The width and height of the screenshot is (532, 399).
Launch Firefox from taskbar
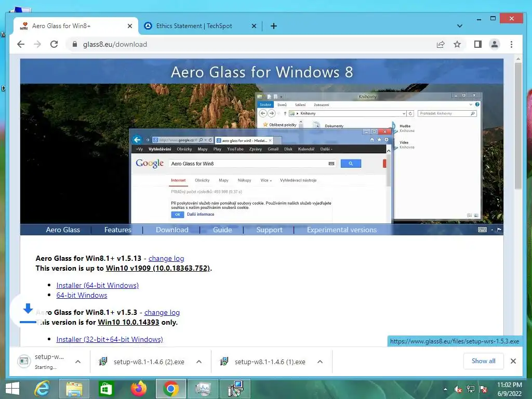(138, 389)
